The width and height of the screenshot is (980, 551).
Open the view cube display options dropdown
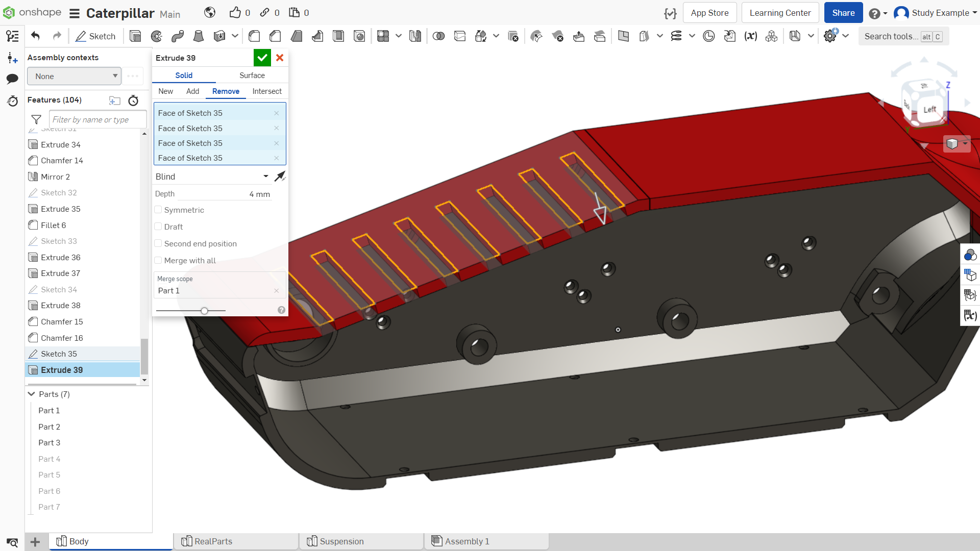point(965,144)
